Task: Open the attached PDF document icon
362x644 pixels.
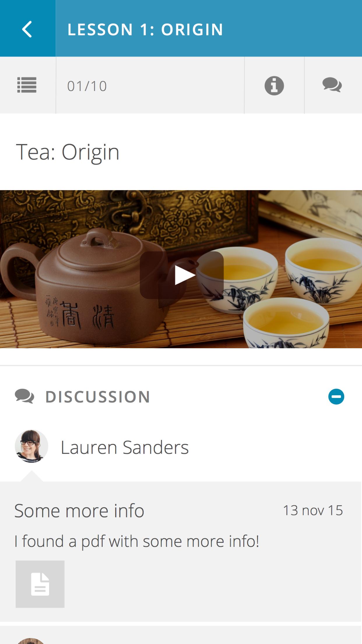Action: point(40,584)
